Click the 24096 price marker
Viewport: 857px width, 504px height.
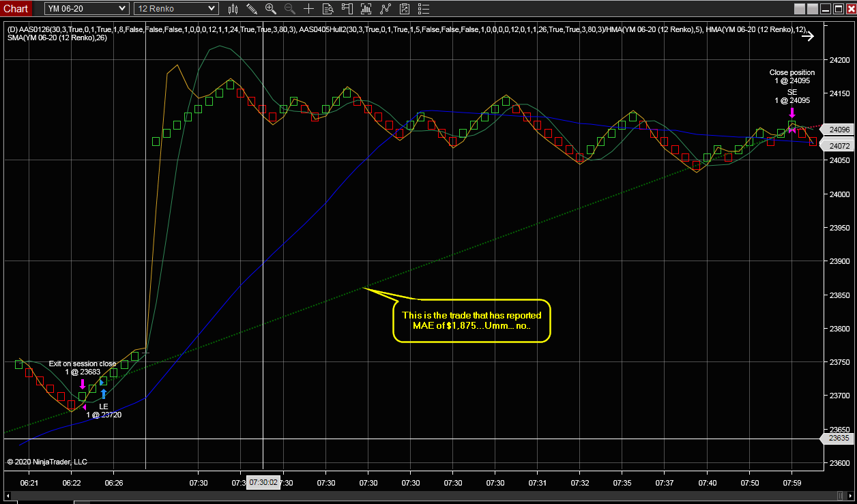(838, 130)
